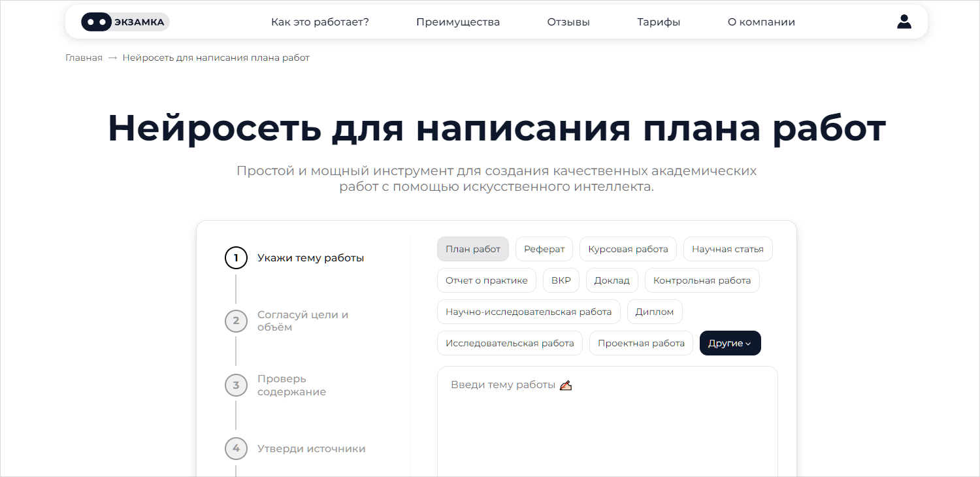Screen dimensions: 980x477
Task: Go to 'Главная' via the breadcrumb link
Action: click(84, 58)
